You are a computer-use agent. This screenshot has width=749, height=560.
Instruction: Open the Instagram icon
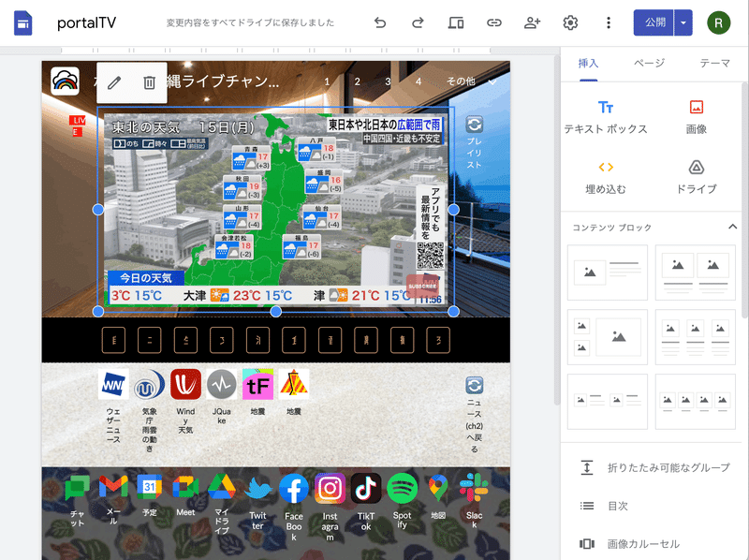pos(330,488)
